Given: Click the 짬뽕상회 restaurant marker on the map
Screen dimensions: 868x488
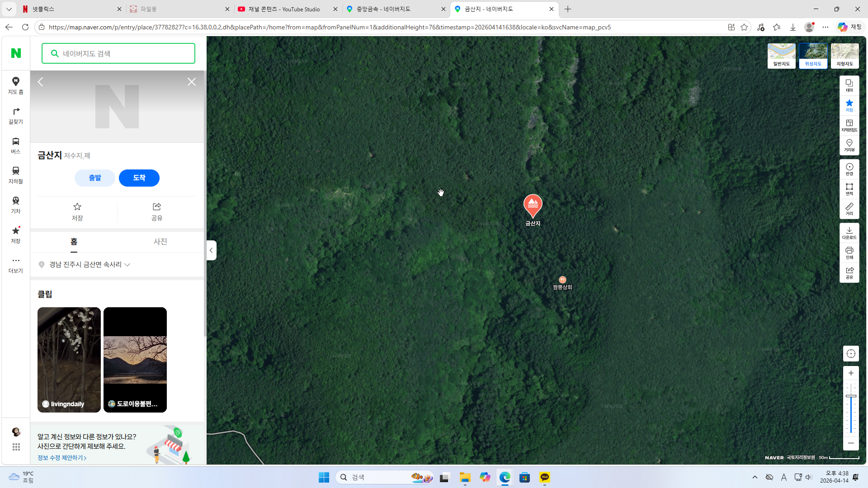Looking at the screenshot, I should [562, 280].
